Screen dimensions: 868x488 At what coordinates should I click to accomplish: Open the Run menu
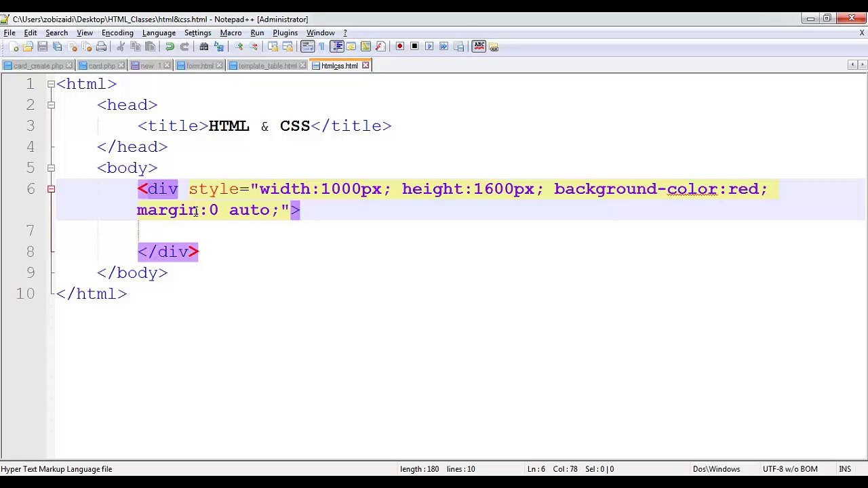coord(257,33)
